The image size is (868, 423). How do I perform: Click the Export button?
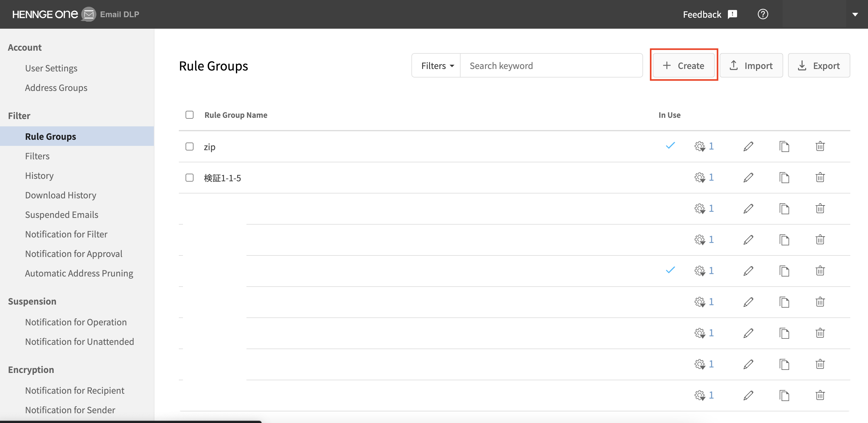point(819,65)
